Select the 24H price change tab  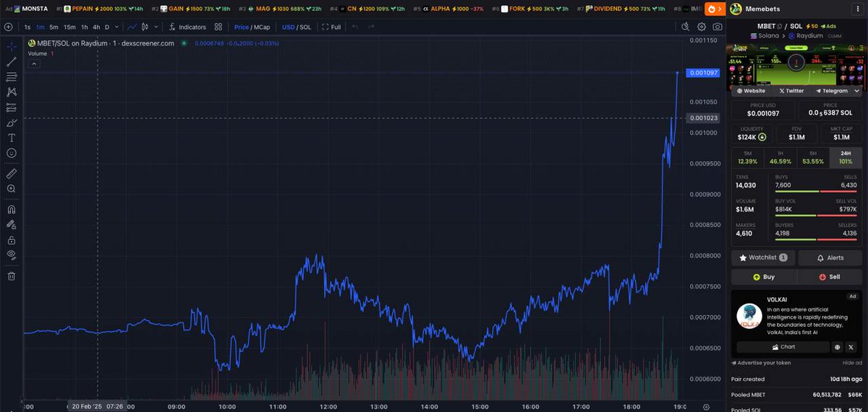[846, 158]
